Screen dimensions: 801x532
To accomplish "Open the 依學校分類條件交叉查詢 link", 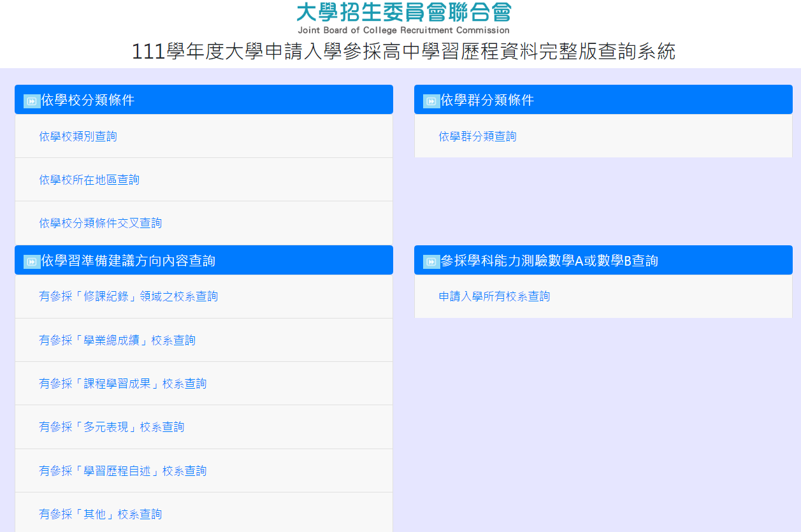I will (101, 223).
